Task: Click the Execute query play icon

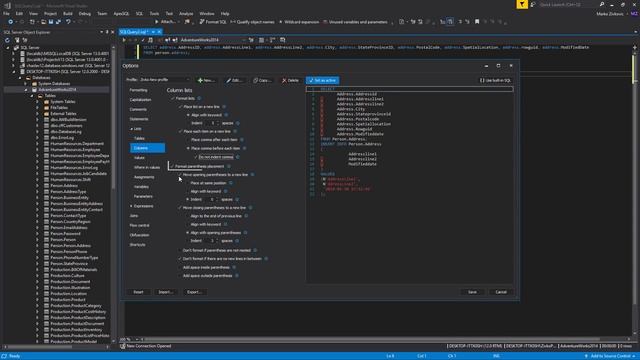Action: click(x=124, y=40)
